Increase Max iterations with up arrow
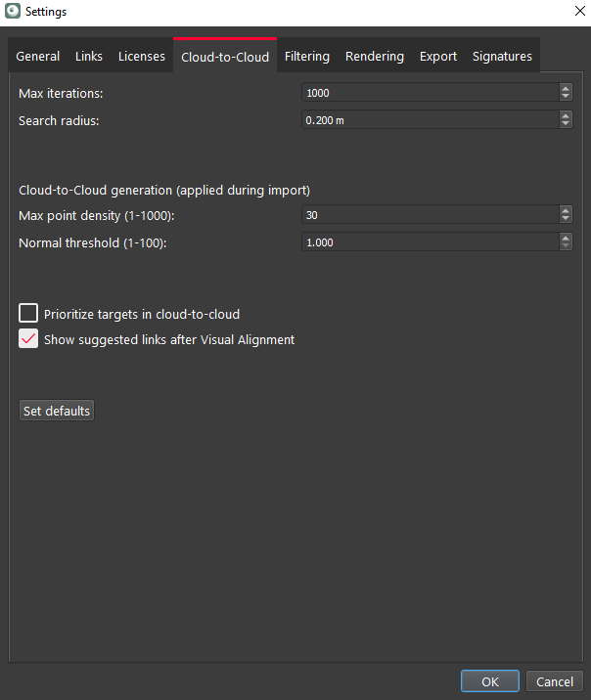Image resolution: width=591 pixels, height=700 pixels. click(x=566, y=88)
